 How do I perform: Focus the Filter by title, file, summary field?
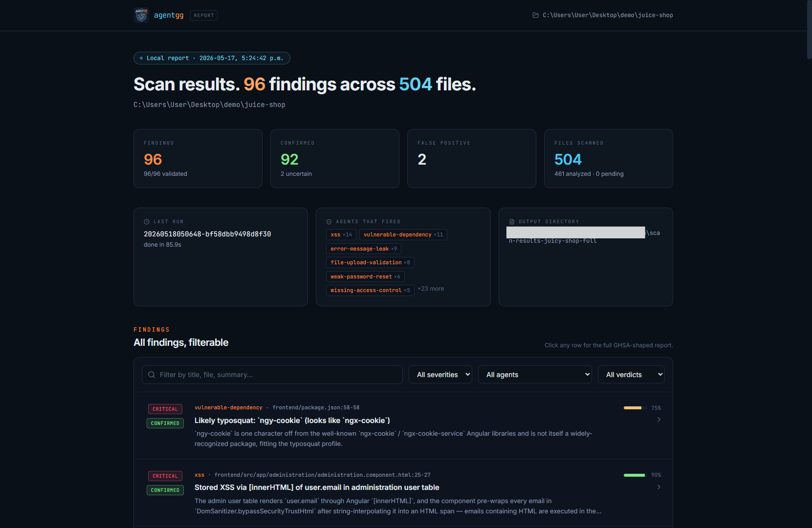(x=272, y=375)
